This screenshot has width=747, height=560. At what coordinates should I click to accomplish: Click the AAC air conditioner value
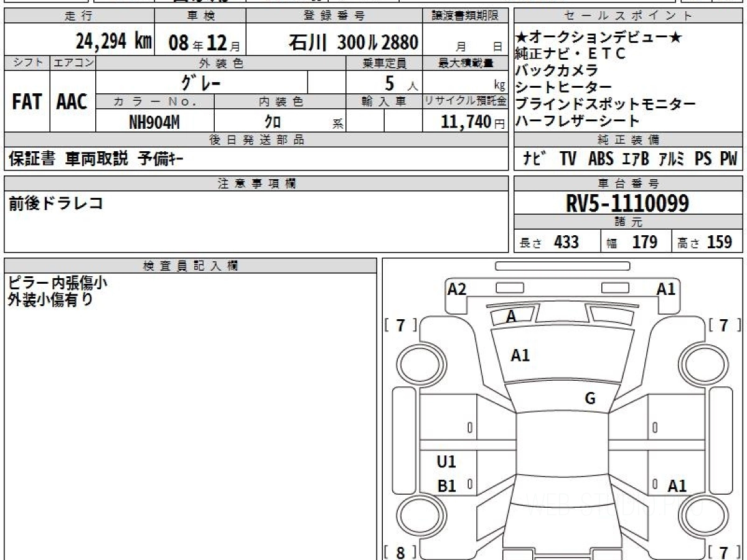[x=72, y=102]
